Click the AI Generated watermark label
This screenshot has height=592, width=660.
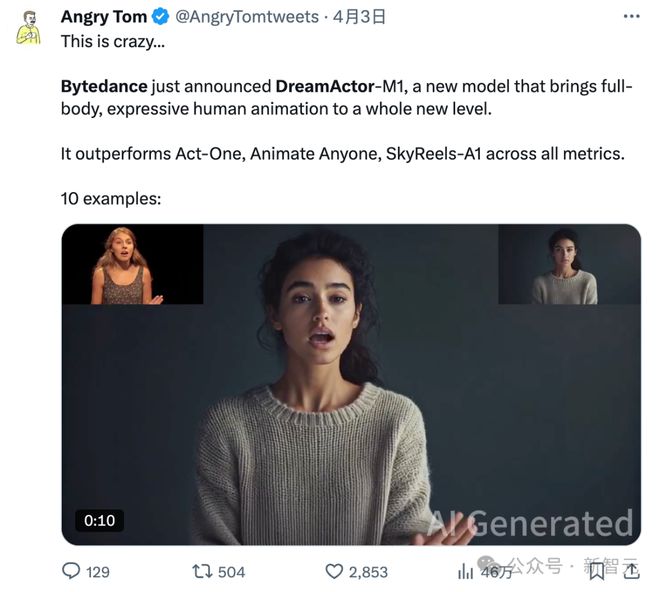click(x=530, y=523)
